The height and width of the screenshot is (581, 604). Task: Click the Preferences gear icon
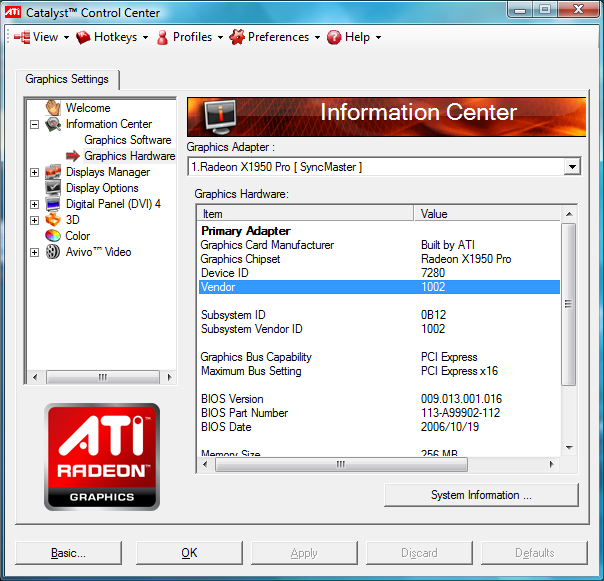(237, 37)
